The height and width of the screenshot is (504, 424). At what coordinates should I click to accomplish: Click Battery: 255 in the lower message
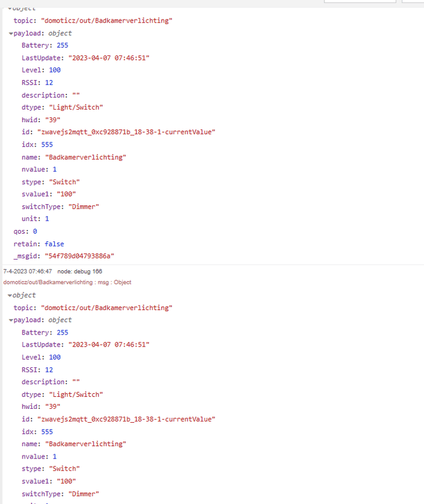(x=45, y=333)
